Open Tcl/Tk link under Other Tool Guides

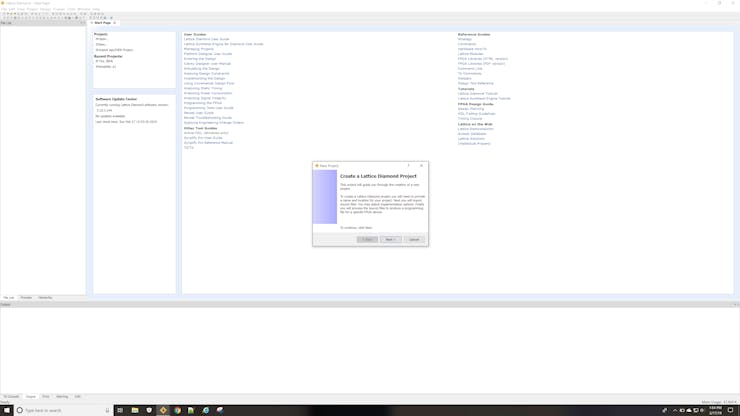click(188, 148)
